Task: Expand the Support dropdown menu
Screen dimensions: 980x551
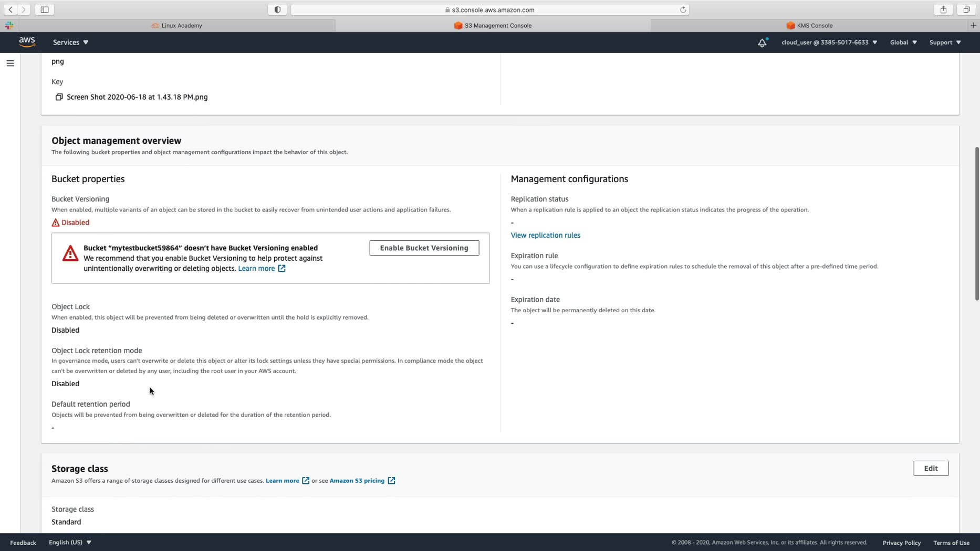Action: tap(945, 43)
